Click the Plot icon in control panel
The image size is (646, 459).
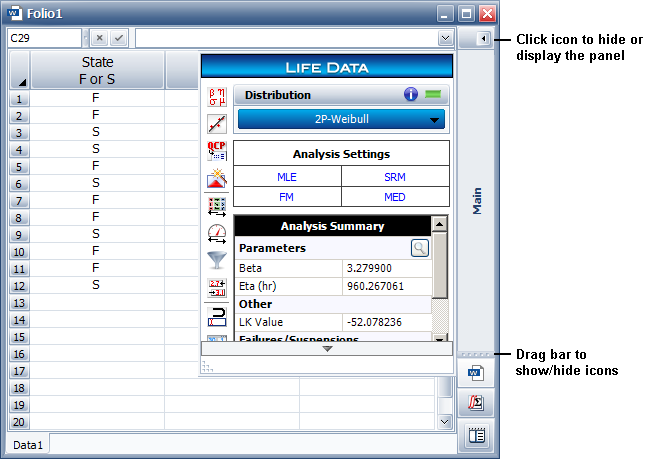216,124
